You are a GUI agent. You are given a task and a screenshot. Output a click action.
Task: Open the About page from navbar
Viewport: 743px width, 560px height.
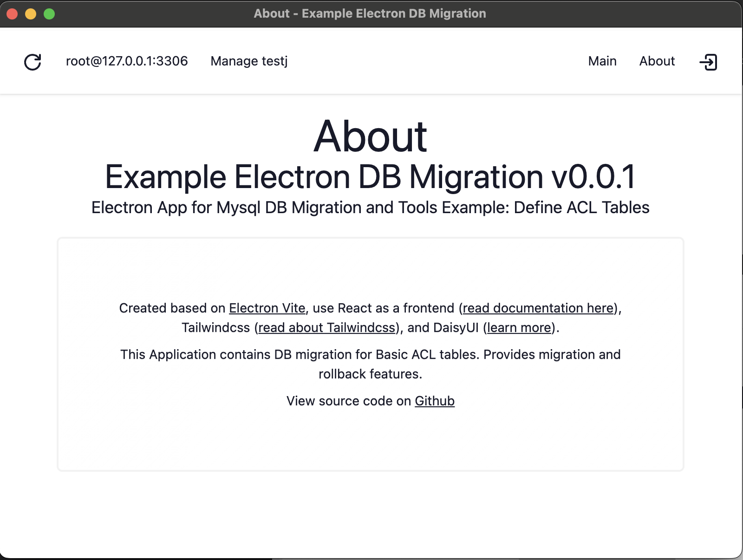[657, 61]
